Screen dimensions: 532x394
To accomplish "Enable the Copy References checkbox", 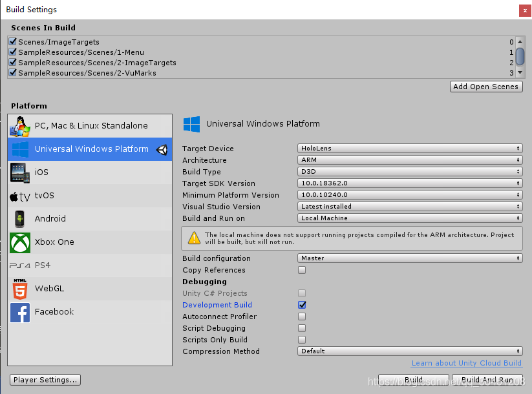I will (x=302, y=270).
